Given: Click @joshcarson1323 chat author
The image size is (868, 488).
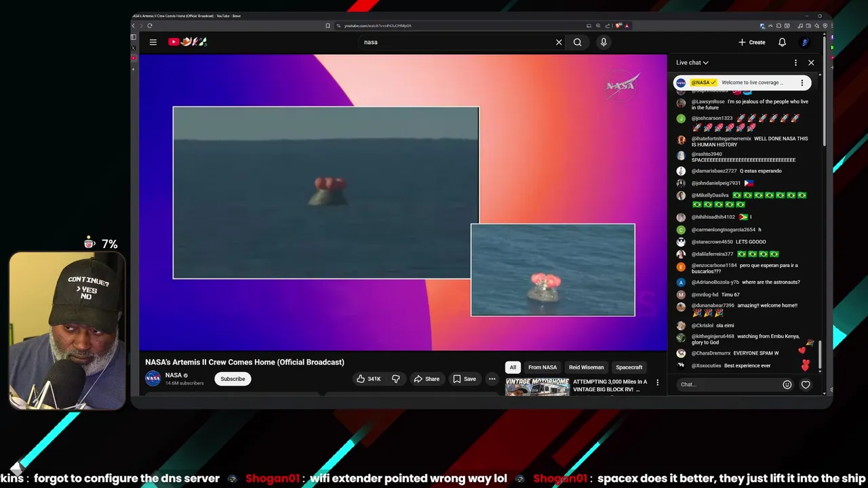Looking at the screenshot, I should click(711, 118).
